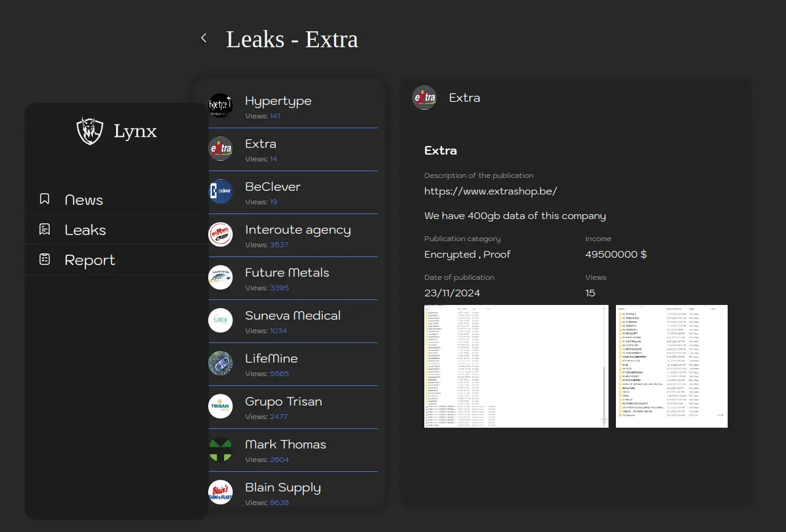Click the LifeMine logo avatar
The height and width of the screenshot is (532, 786).
(220, 363)
